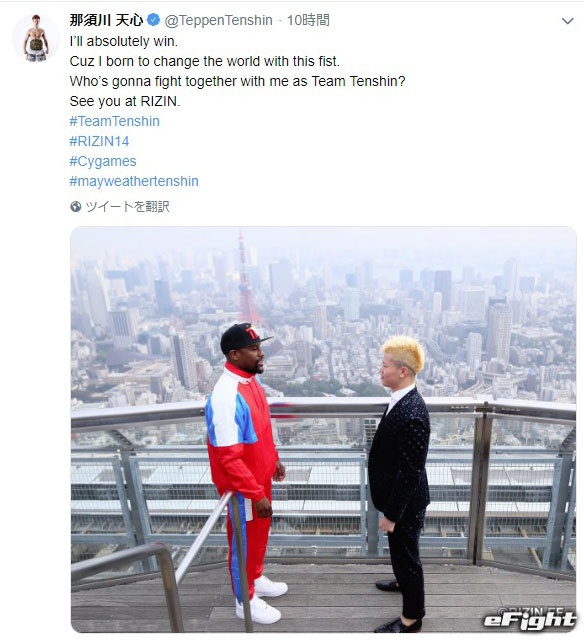The height and width of the screenshot is (640, 584).
Task: Open the #TeamTenshin hashtag
Action: 114,121
